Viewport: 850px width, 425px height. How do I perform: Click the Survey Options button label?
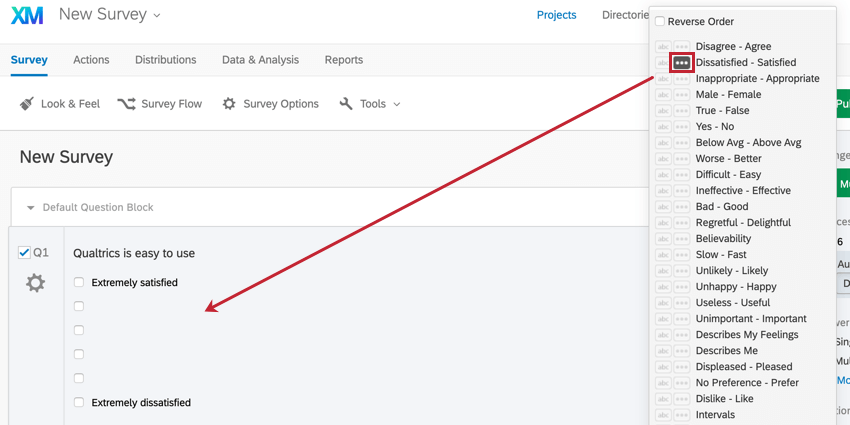(281, 104)
